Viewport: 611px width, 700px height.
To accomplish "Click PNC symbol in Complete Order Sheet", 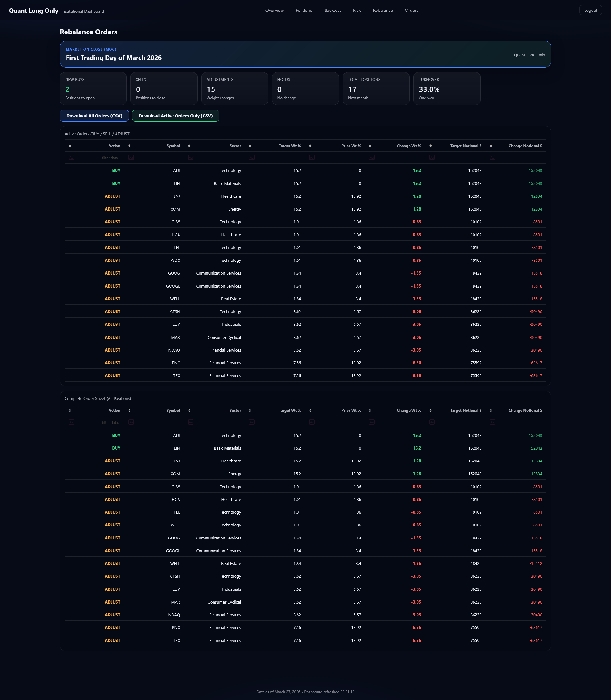I will pos(176,628).
